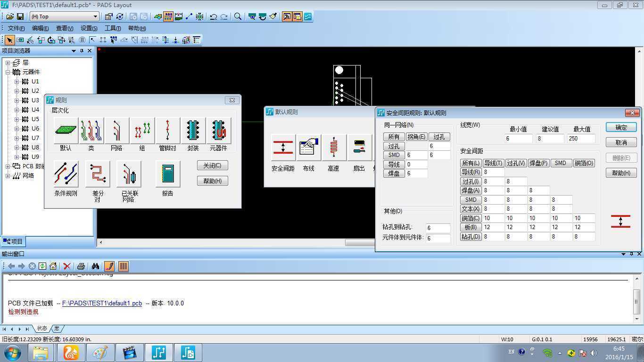Open the (H) Top layer dropdown
The image size is (644, 362).
click(64, 16)
